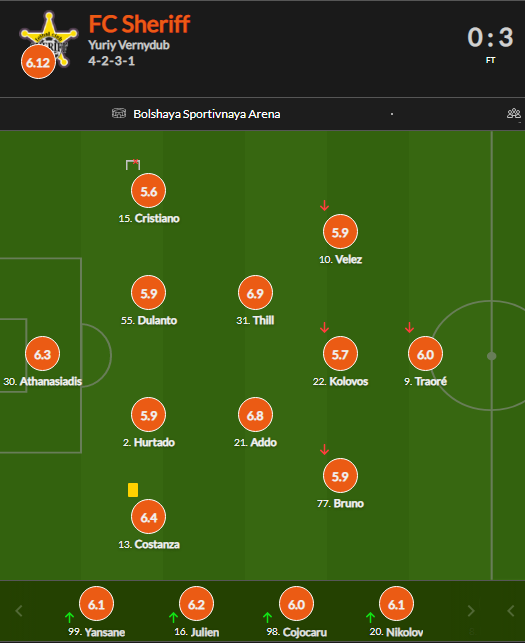Open player 21. Addo details

[x=255, y=442]
